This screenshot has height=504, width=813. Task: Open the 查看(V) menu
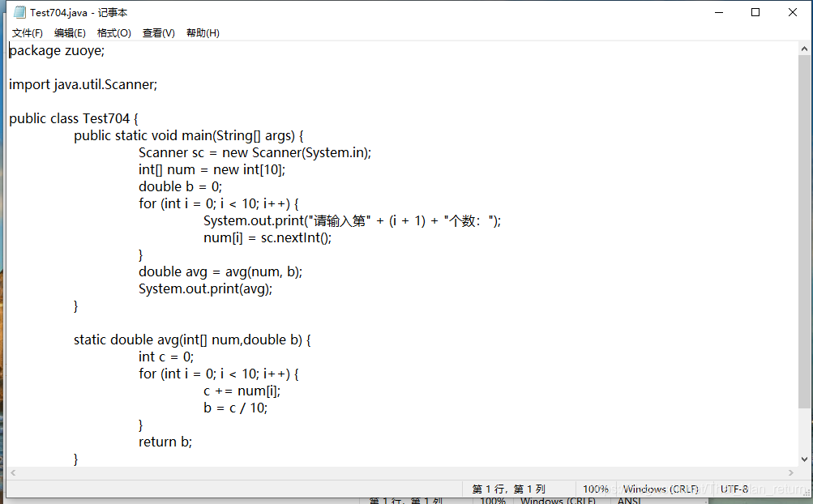[159, 33]
